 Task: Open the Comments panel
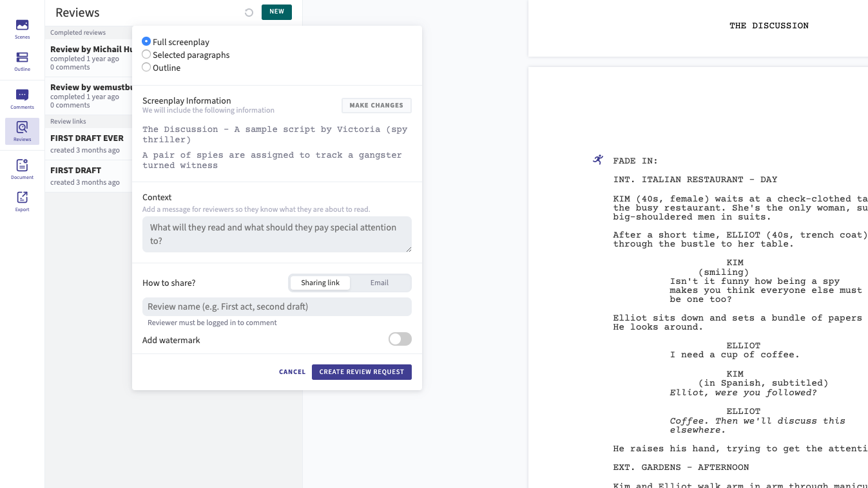pyautogui.click(x=22, y=97)
